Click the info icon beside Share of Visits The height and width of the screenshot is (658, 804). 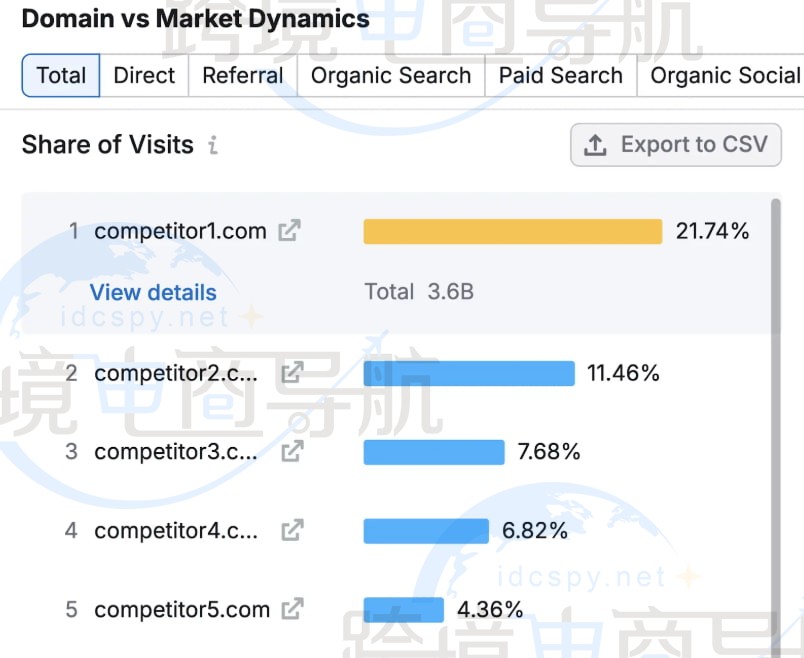pos(212,146)
